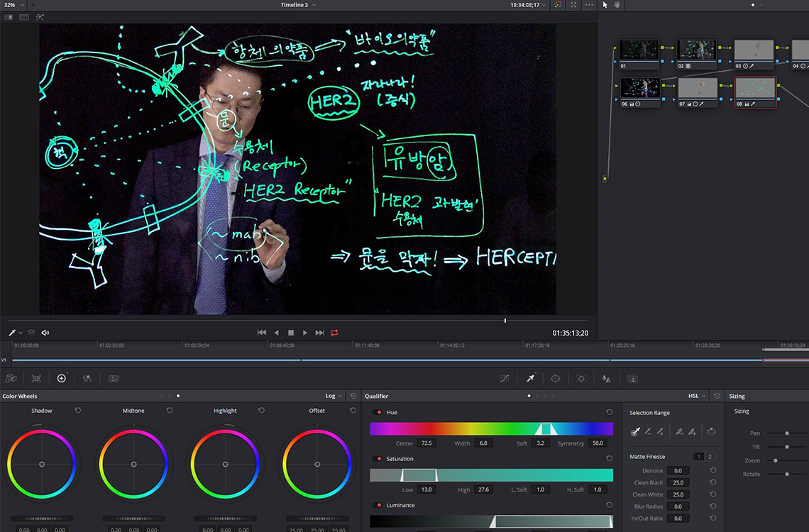The height and width of the screenshot is (532, 809).
Task: Click the audio mute speaker icon
Action: point(45,333)
